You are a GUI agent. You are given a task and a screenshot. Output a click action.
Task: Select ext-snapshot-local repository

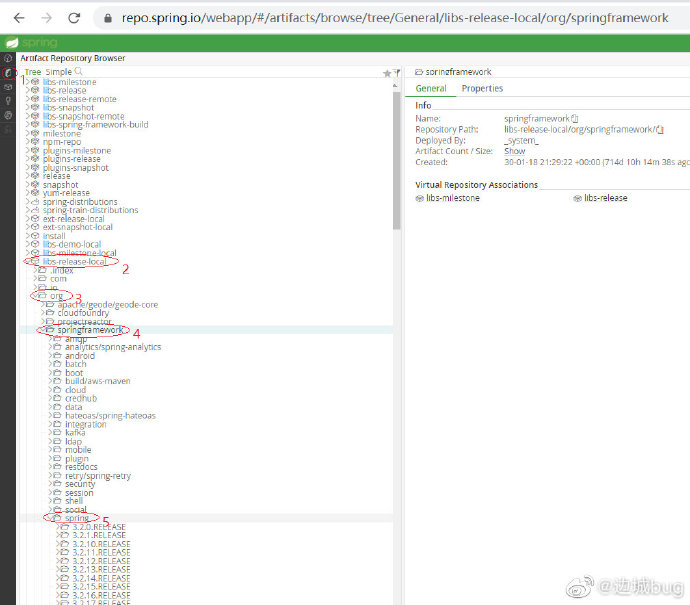click(77, 227)
